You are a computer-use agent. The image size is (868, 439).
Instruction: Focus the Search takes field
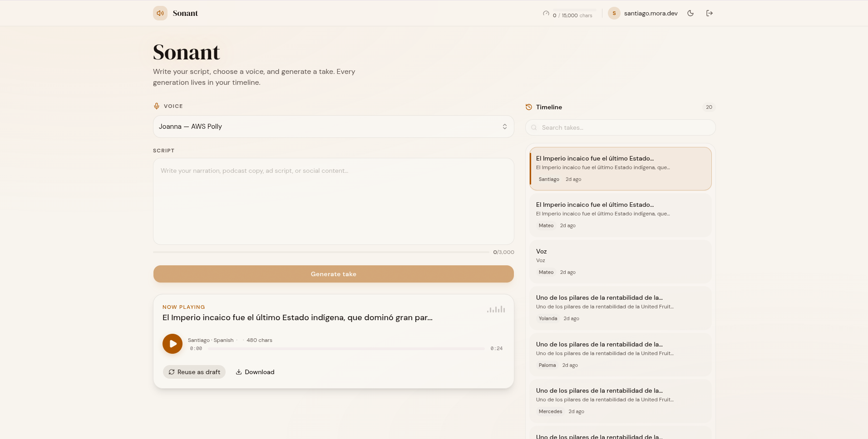point(621,127)
